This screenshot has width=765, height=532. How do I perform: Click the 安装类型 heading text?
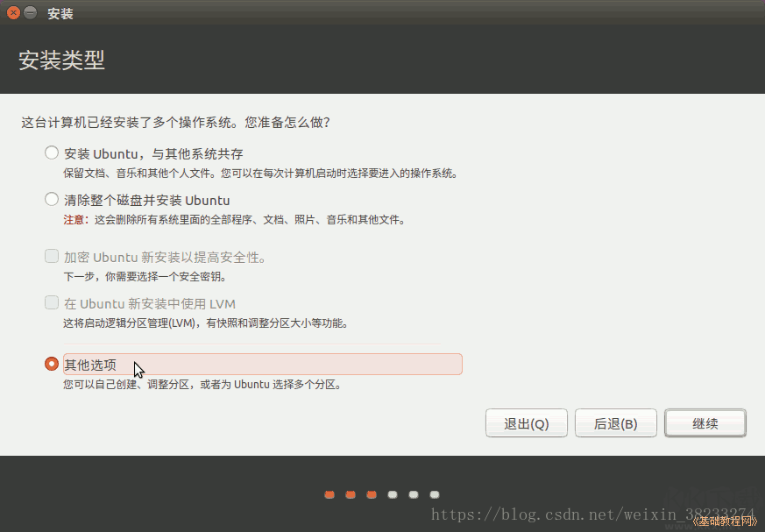60,61
